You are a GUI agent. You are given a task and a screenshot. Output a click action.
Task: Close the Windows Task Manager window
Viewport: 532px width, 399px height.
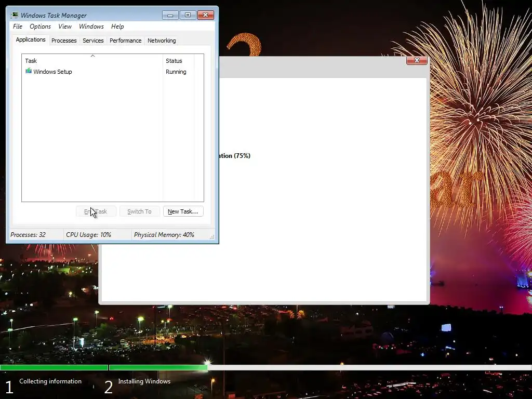click(x=205, y=15)
